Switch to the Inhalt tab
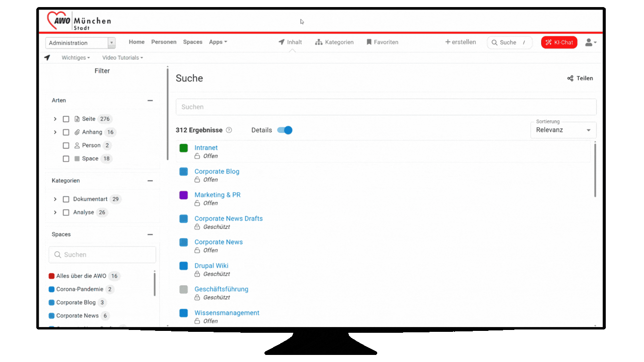 coord(290,42)
